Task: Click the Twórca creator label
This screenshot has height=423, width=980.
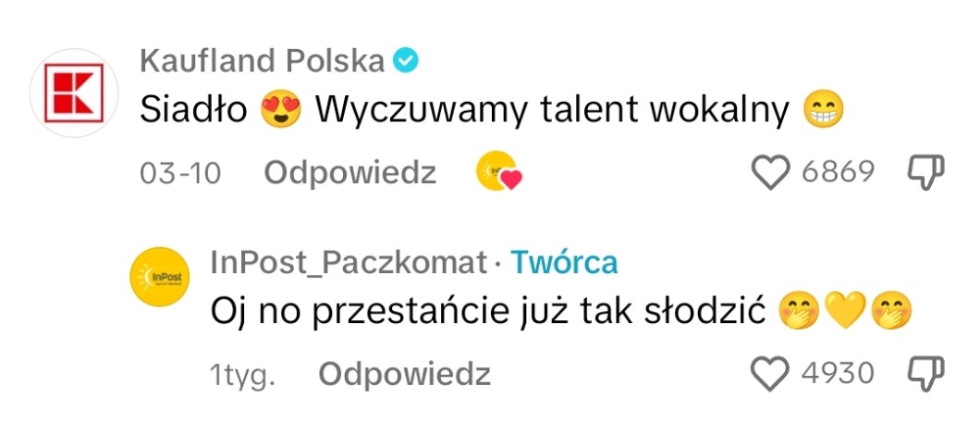Action: (564, 262)
